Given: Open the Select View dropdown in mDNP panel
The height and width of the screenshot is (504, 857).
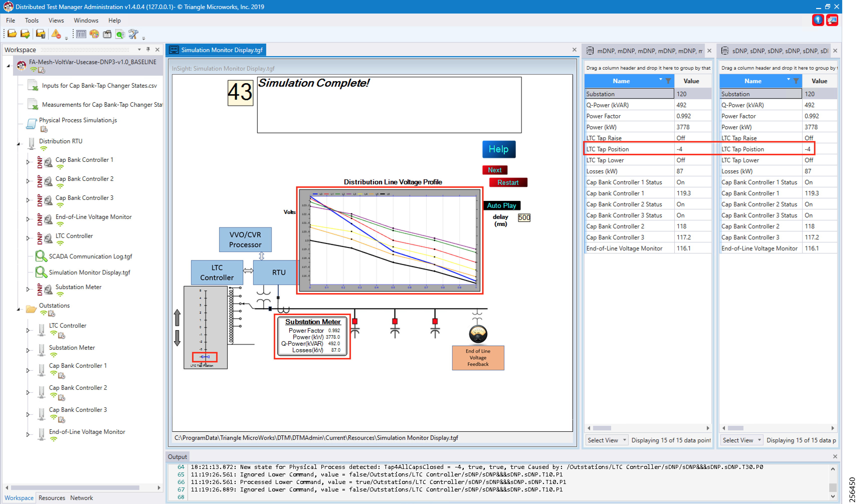Looking at the screenshot, I should click(x=606, y=440).
